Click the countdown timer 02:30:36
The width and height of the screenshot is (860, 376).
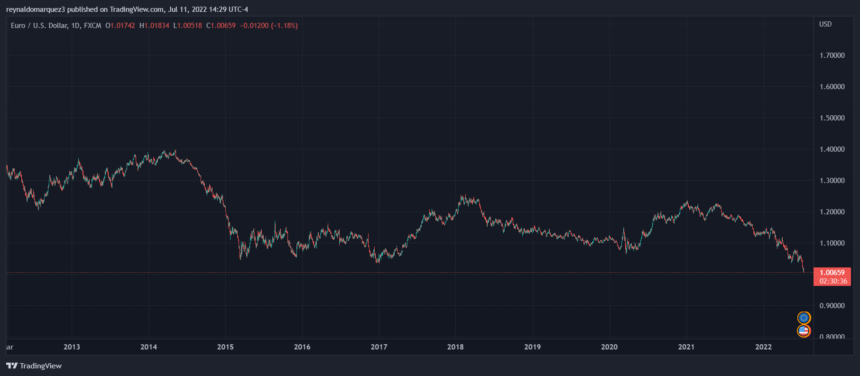[x=833, y=281]
